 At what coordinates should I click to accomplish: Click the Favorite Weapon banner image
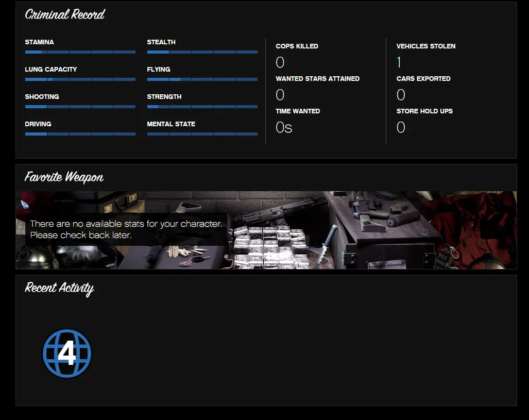click(266, 230)
